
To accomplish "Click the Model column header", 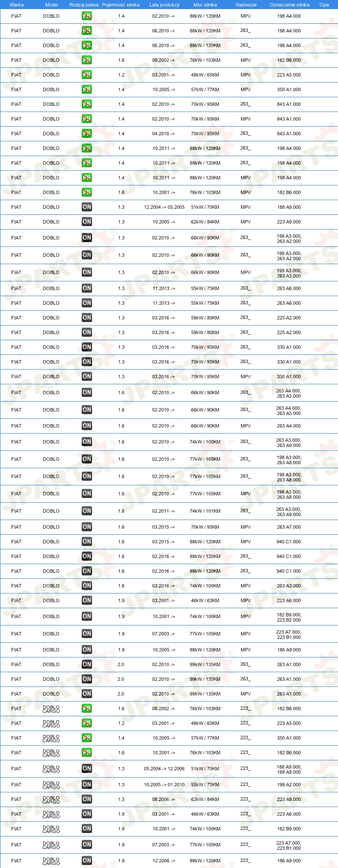I will point(51,5).
